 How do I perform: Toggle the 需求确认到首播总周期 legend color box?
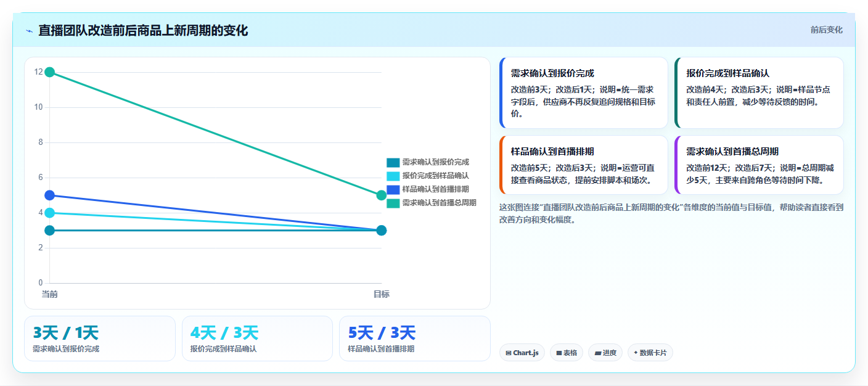[393, 203]
